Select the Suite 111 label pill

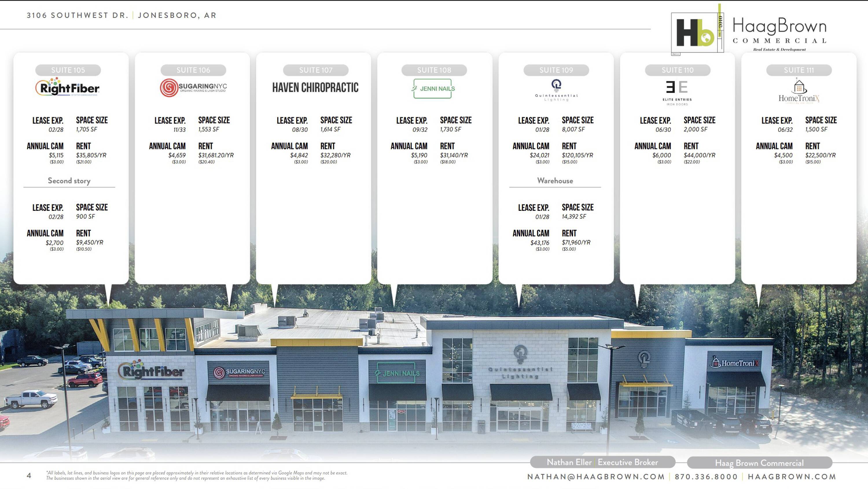(x=799, y=70)
